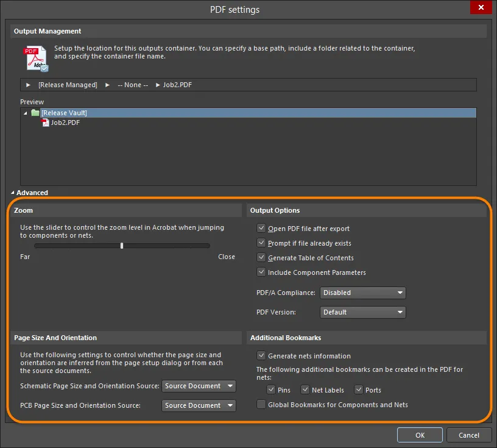Toggle the Net Labels bookmark checkbox

click(305, 389)
